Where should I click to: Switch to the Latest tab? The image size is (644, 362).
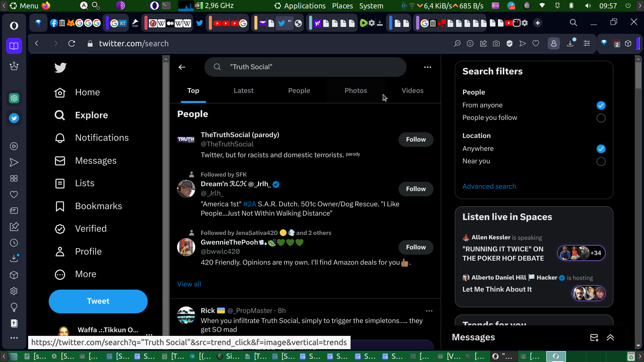pyautogui.click(x=244, y=91)
